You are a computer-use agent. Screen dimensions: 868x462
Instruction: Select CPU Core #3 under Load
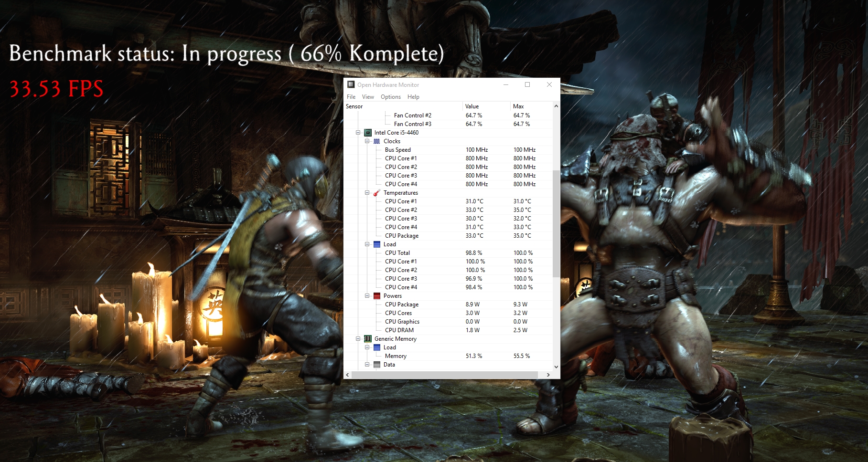coord(448,279)
